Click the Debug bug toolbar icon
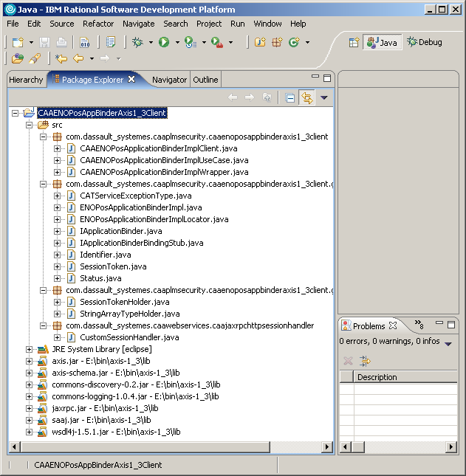The width and height of the screenshot is (466, 476). click(137, 42)
